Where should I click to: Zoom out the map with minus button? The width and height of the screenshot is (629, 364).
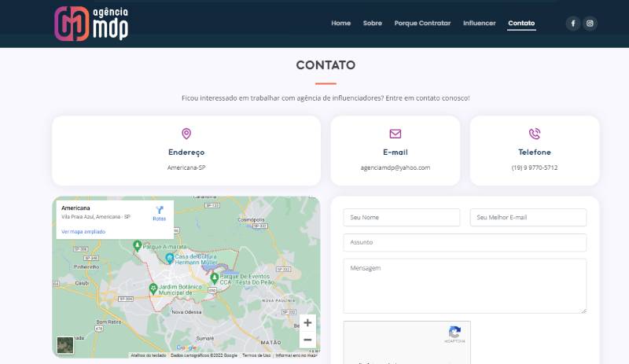(307, 340)
